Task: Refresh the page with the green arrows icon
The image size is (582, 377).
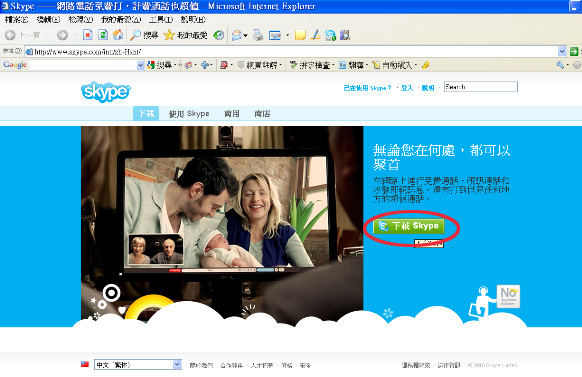Action: 103,35
